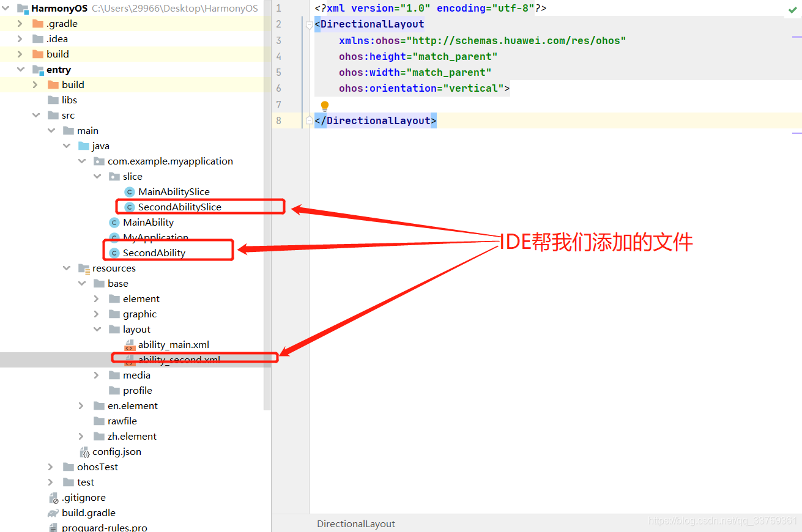This screenshot has width=802, height=532.
Task: Select the MainAbility class
Action: (148, 223)
